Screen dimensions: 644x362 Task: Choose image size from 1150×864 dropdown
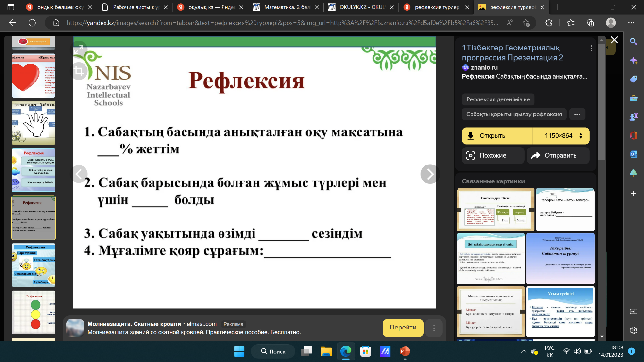coord(561,136)
